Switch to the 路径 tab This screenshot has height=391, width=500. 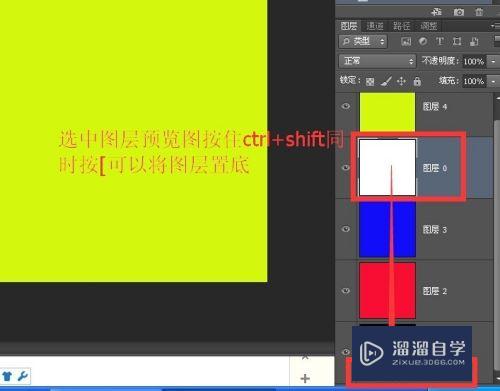click(401, 26)
